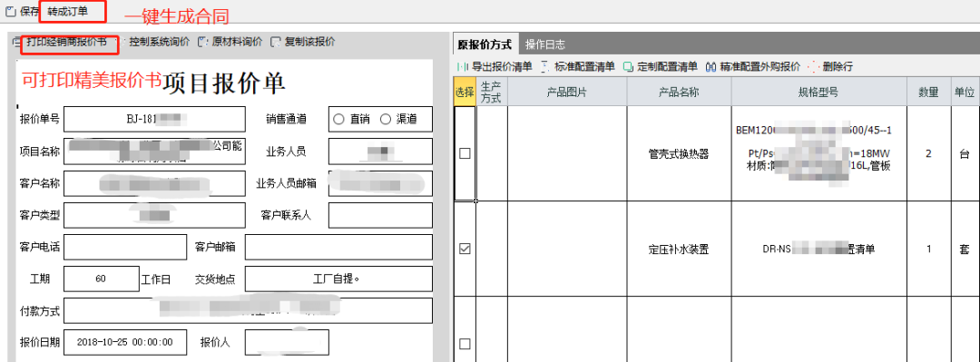The width and height of the screenshot is (980, 362).
Task: Click 复制该报价 to copy this quotation
Action: click(x=310, y=43)
